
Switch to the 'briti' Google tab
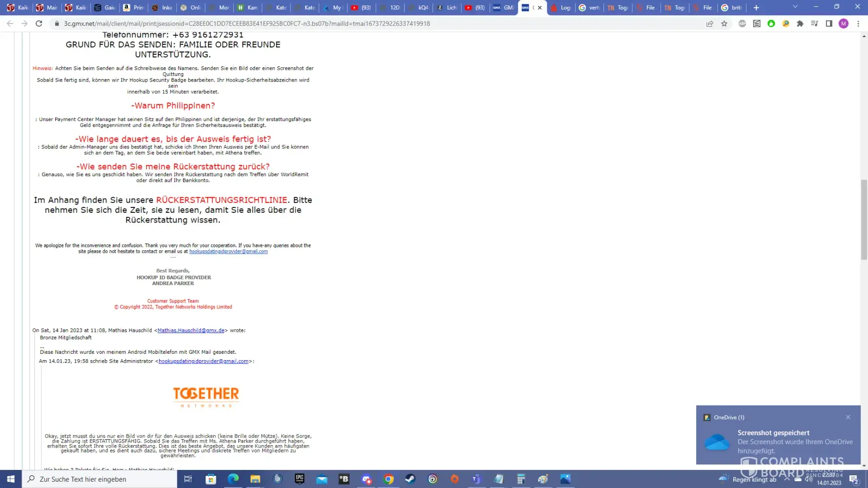[x=731, y=7]
